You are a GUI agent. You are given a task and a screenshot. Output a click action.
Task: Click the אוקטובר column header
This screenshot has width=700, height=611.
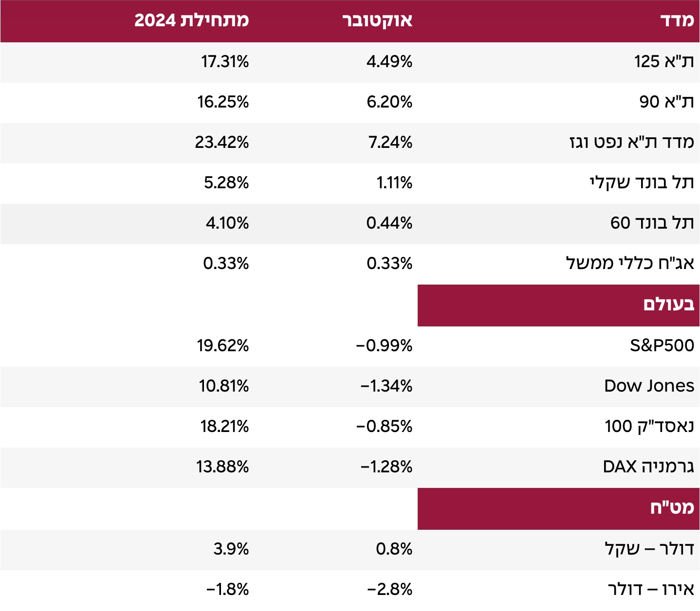click(377, 20)
